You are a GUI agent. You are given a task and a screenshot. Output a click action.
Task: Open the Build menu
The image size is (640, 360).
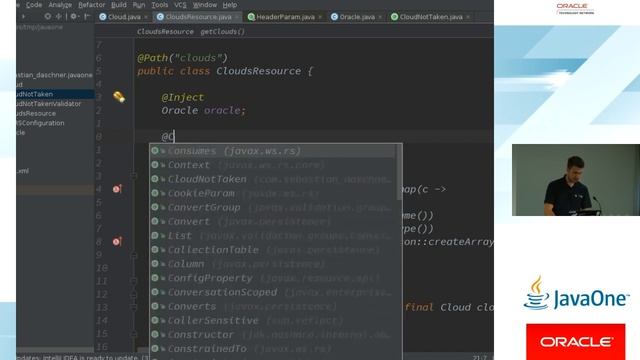coord(118,5)
